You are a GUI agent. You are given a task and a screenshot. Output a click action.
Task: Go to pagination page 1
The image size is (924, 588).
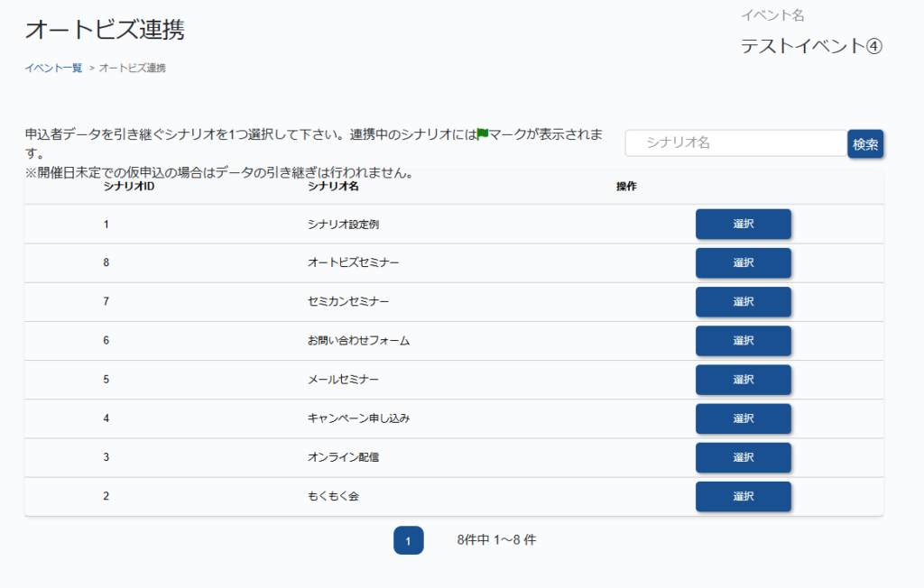coord(409,540)
